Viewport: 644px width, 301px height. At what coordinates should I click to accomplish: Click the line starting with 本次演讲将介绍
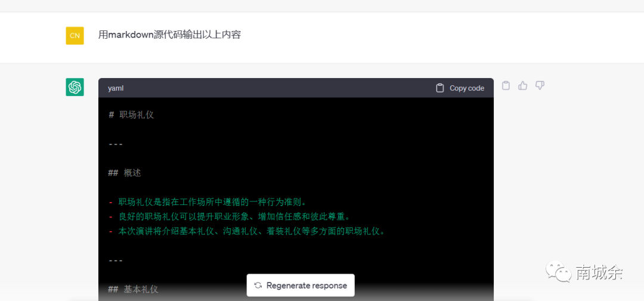tap(252, 231)
